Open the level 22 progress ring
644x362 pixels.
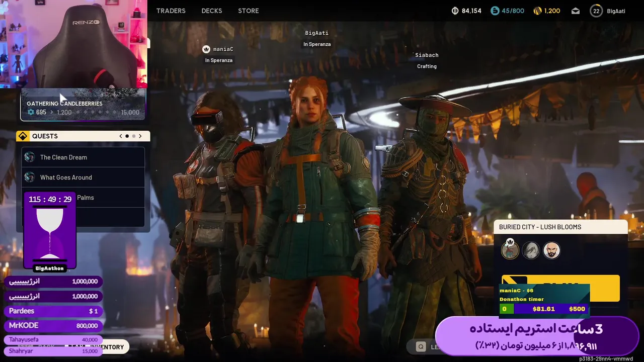tap(596, 11)
